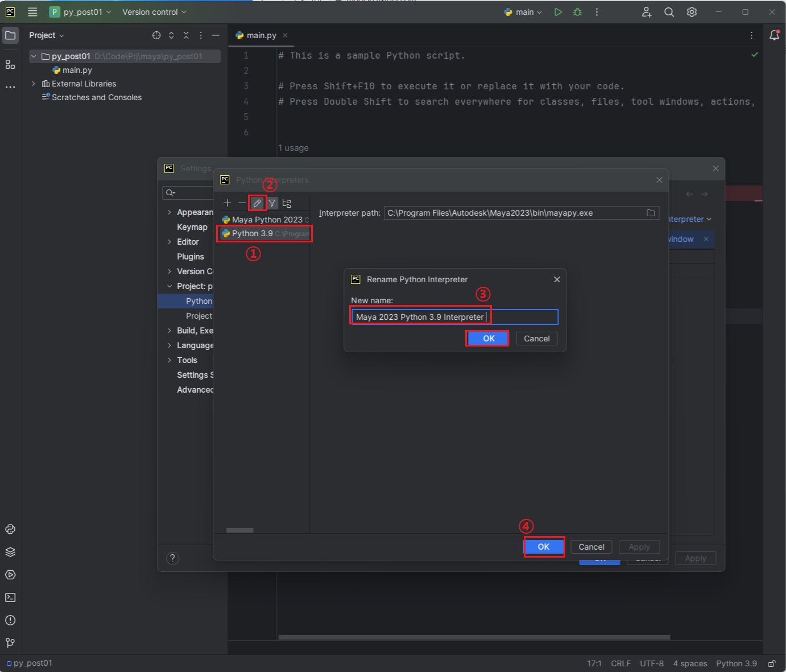Open Git tool window
The height and width of the screenshot is (672, 786).
(x=10, y=643)
